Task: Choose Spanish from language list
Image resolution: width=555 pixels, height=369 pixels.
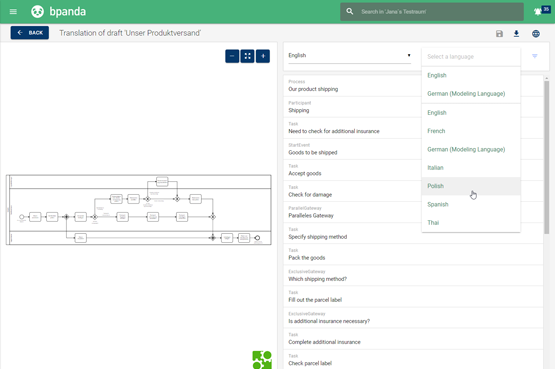Action: 471,204
